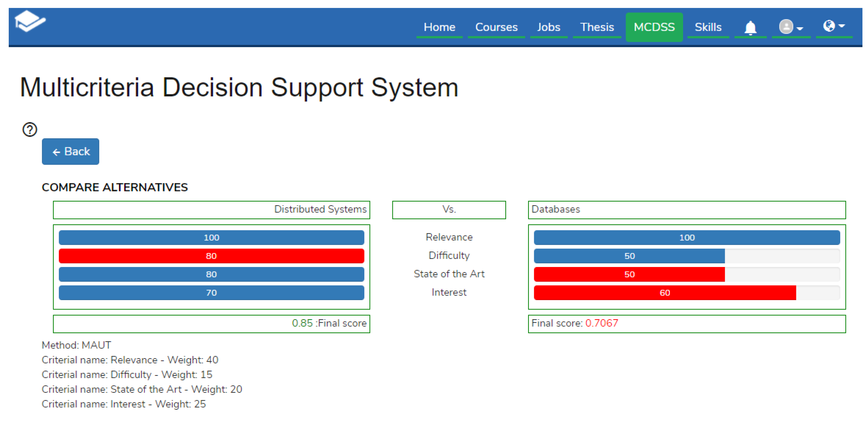Click Databases red Interest 60 bar
The image size is (868, 423).
pos(665,293)
